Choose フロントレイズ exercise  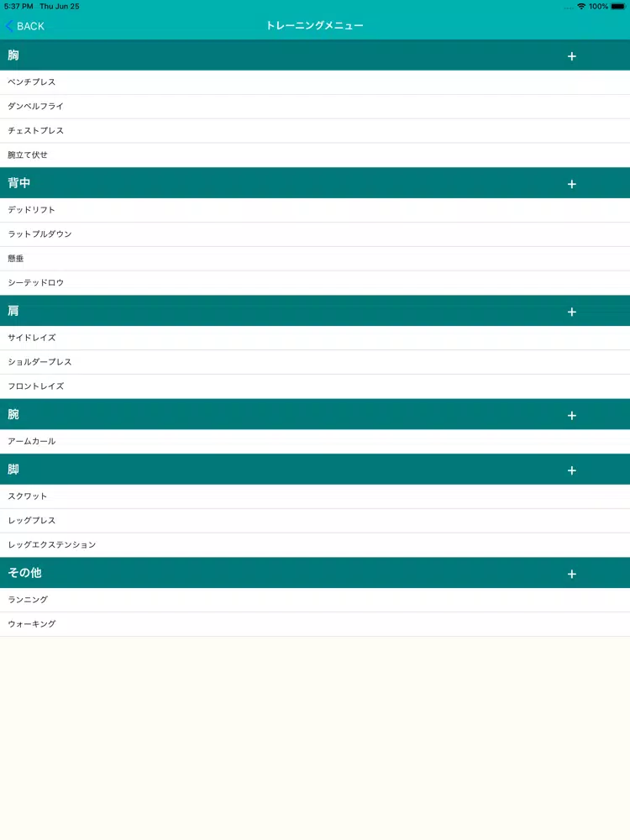(x=315, y=386)
